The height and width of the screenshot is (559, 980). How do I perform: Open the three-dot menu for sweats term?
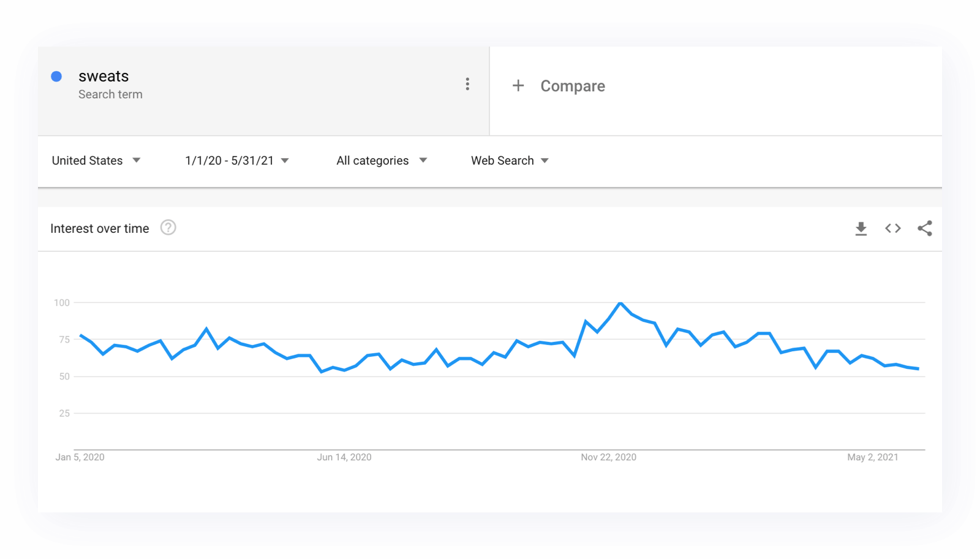[x=467, y=85]
